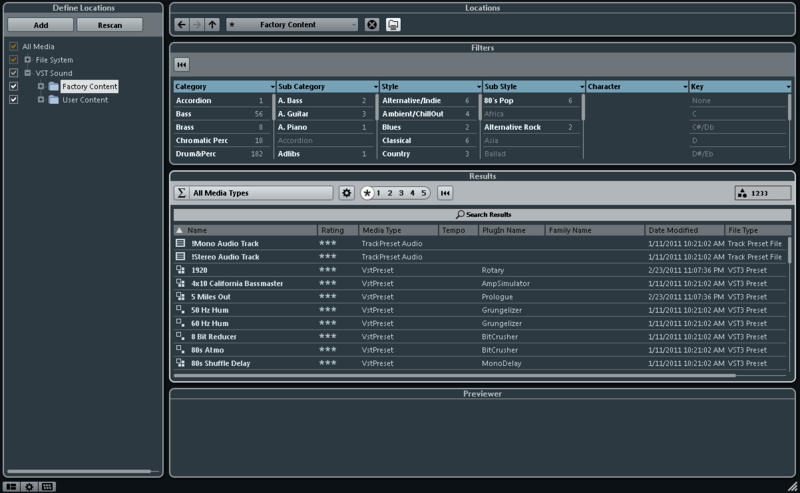Set rating filter to 3 stars
Viewport: 800px width, 493px height.
click(401, 193)
